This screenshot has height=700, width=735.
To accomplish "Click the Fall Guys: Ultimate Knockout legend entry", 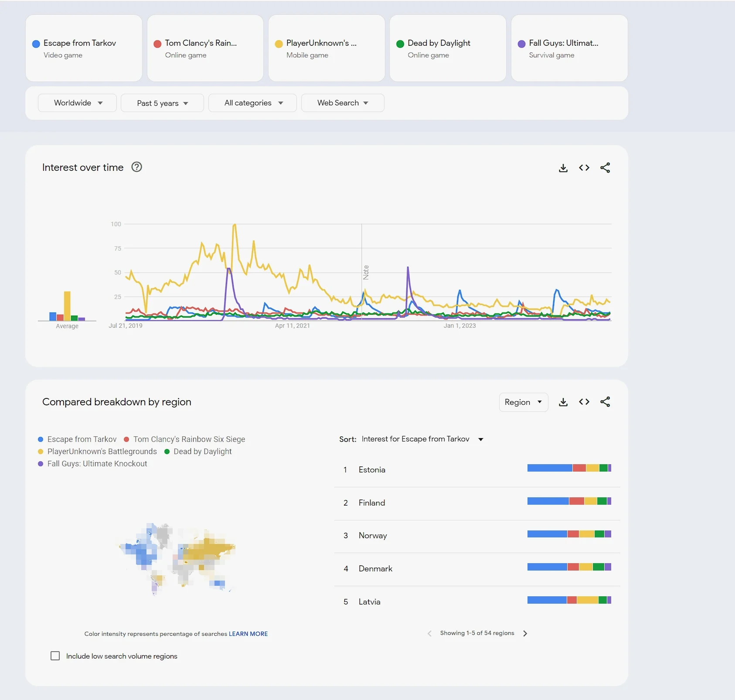I will click(x=92, y=464).
